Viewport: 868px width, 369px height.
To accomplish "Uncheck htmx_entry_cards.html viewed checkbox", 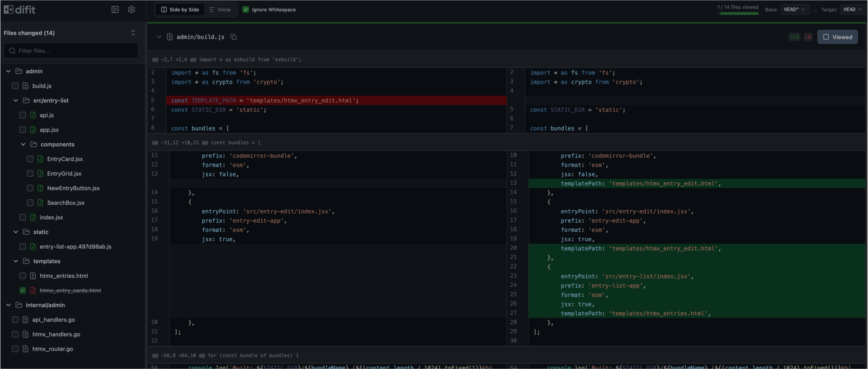I will coord(22,290).
